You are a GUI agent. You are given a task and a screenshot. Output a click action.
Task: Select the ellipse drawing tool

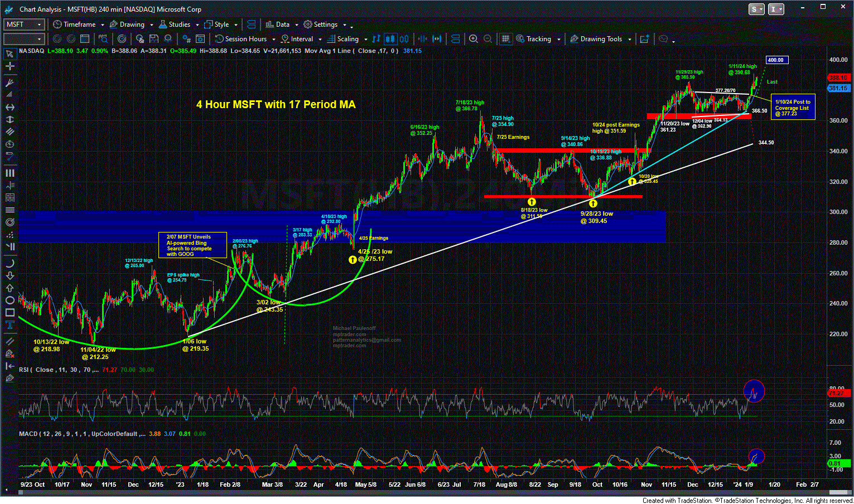coord(9,301)
